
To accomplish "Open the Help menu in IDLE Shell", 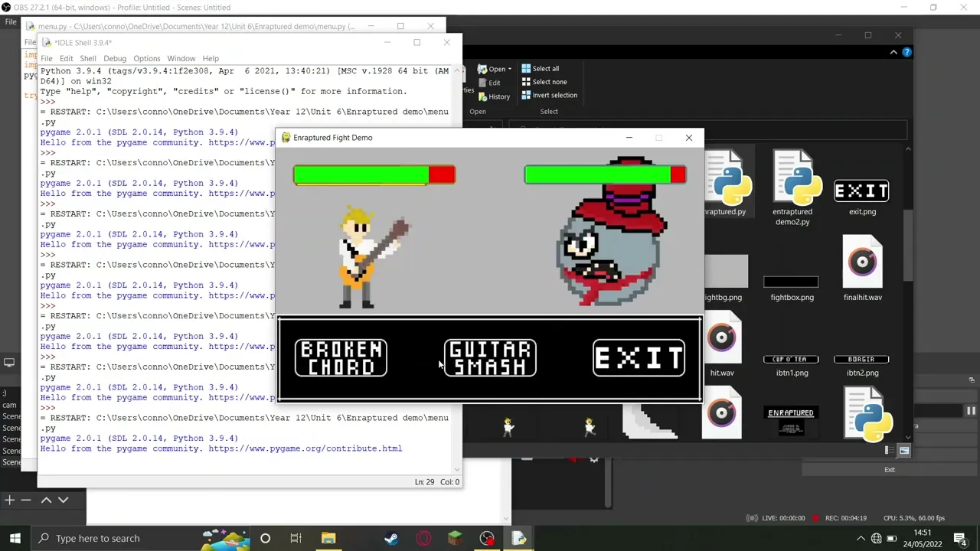I will tap(211, 58).
